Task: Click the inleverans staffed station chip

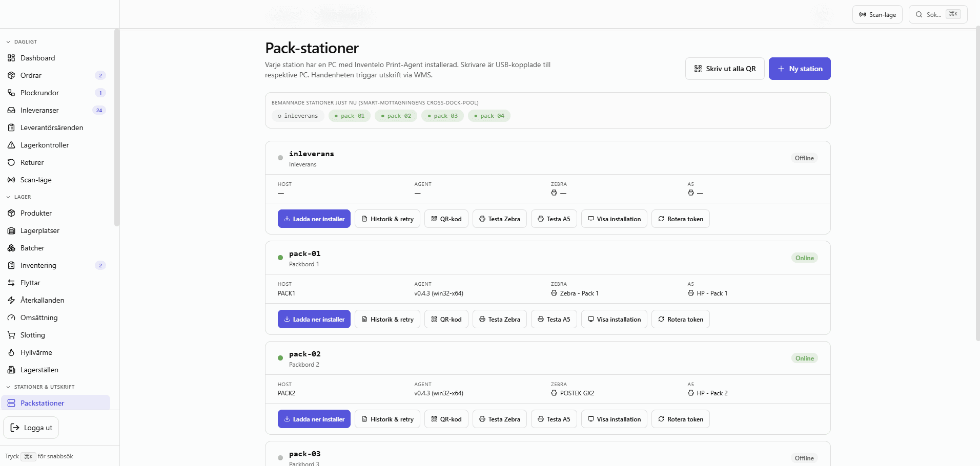Action: click(298, 116)
